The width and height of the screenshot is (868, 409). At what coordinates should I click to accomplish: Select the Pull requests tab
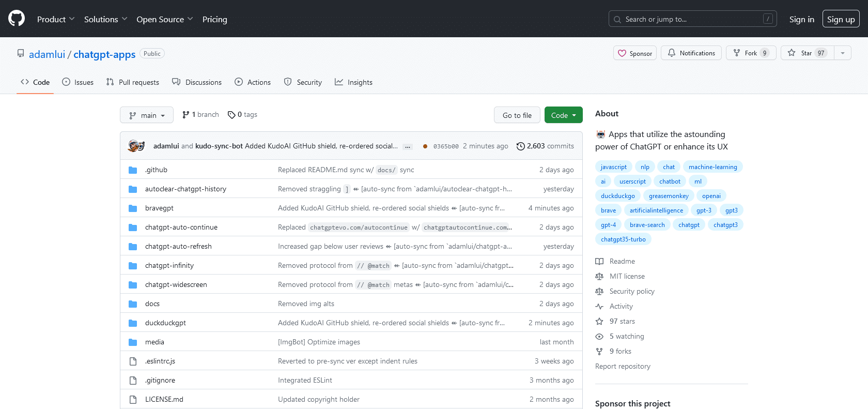pos(132,82)
